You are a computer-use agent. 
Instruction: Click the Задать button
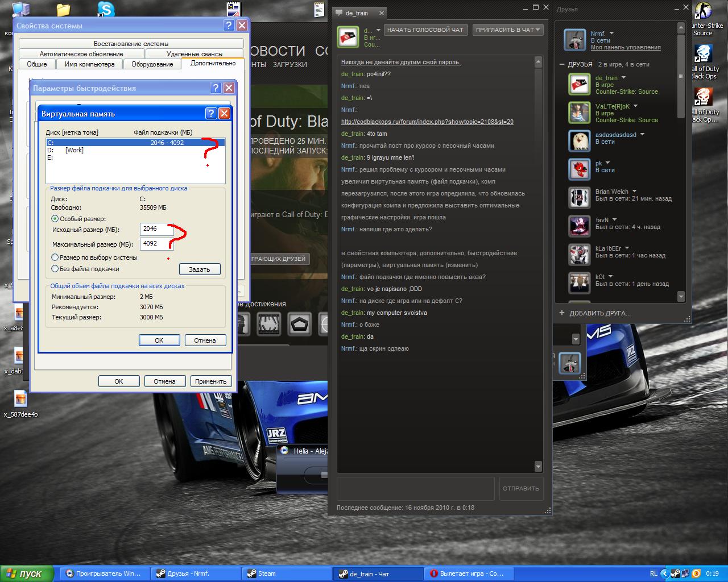coord(200,269)
